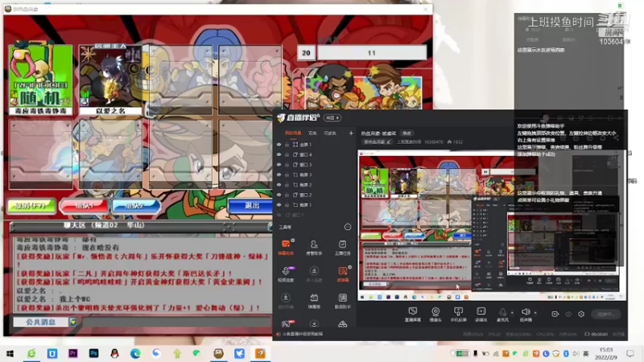Toggle the preview eye icon in the bottom bar

pos(568,314)
